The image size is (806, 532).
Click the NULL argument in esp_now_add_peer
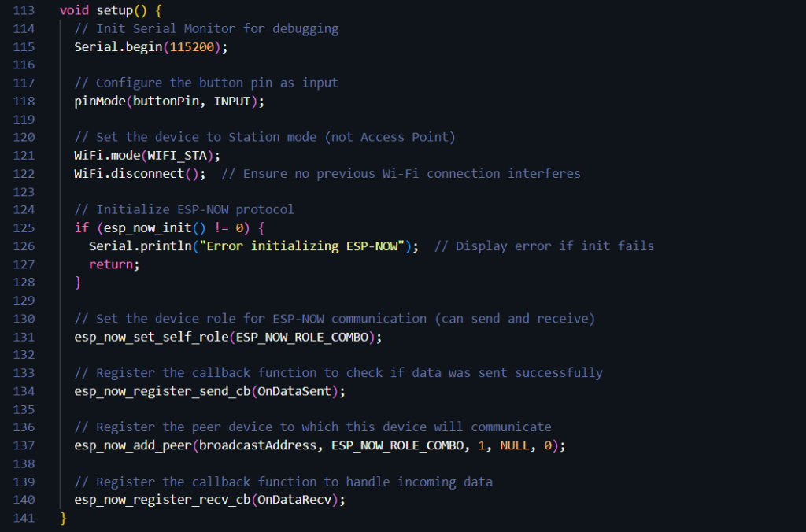[515, 445]
